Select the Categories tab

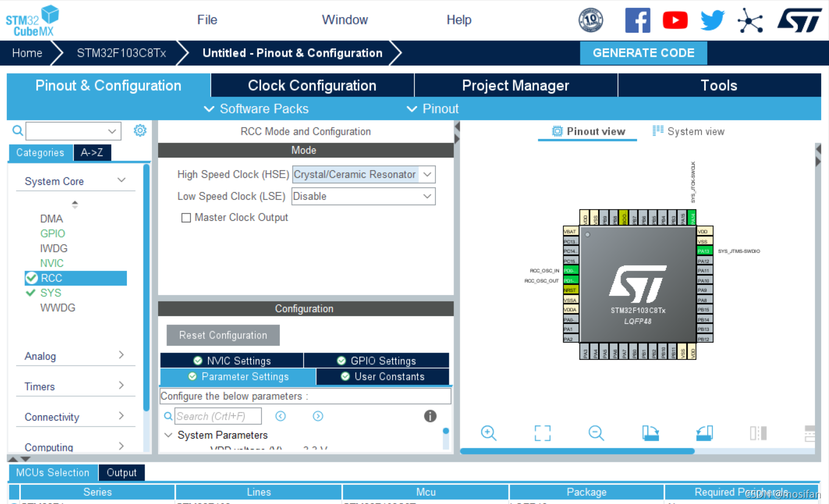pos(40,152)
